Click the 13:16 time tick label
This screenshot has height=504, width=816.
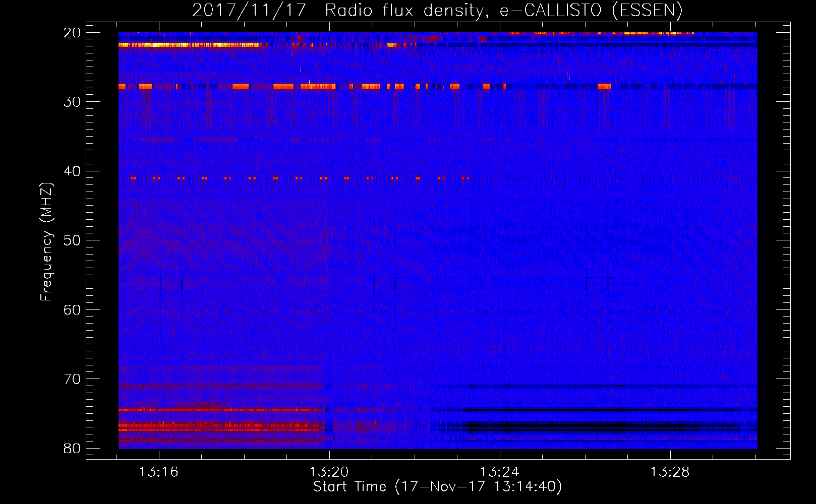159,472
